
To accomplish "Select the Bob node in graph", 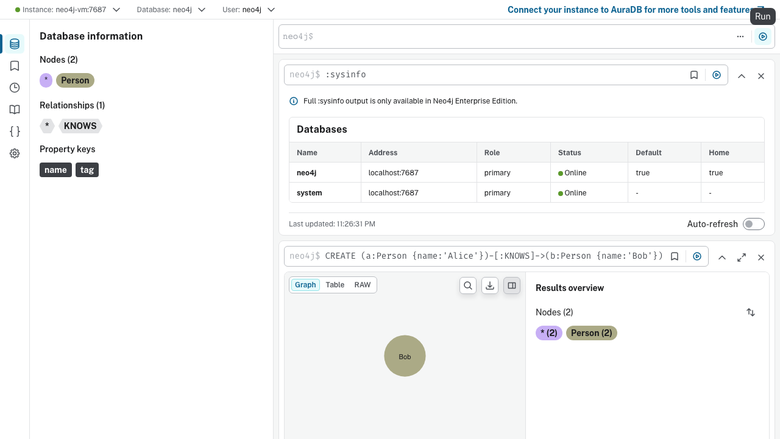I will tap(404, 356).
